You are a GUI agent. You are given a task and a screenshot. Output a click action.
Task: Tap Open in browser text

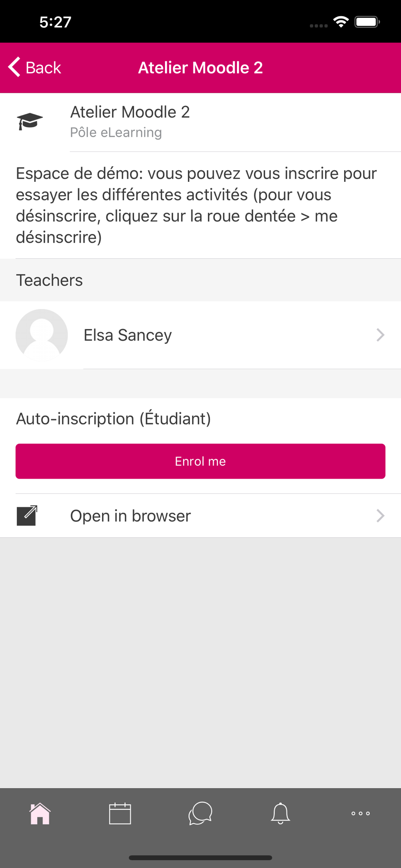[131, 516]
